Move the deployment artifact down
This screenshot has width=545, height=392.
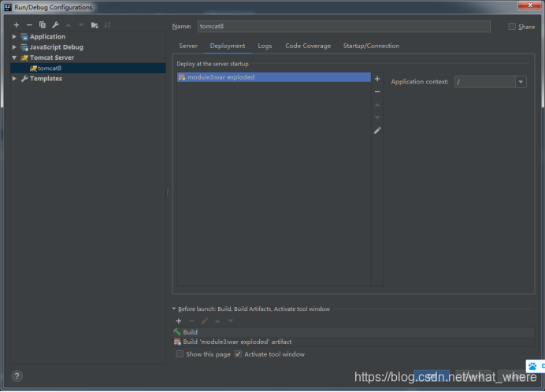[377, 117]
